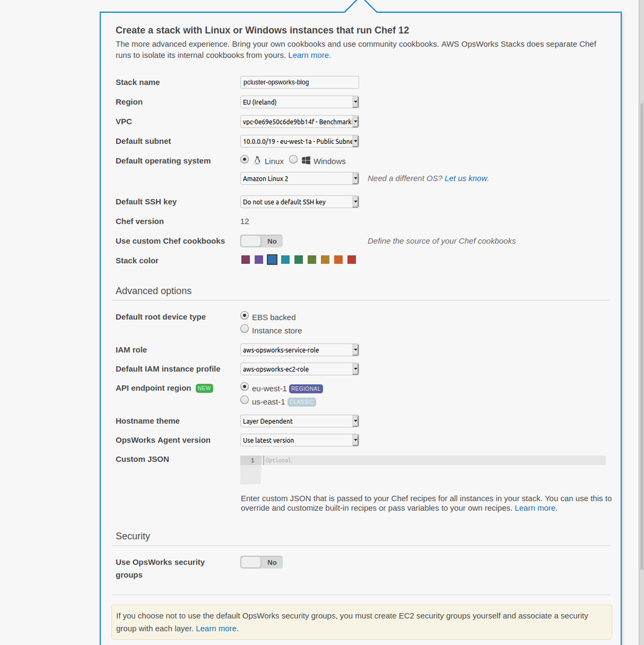The image size is (644, 645).
Task: Open the Default subnet dropdown
Action: [355, 141]
